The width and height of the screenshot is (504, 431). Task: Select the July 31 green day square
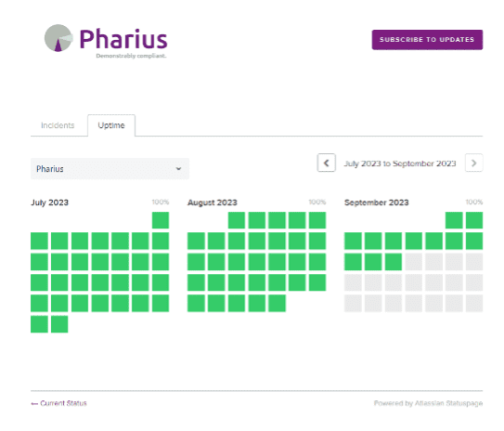pyautogui.click(x=59, y=324)
